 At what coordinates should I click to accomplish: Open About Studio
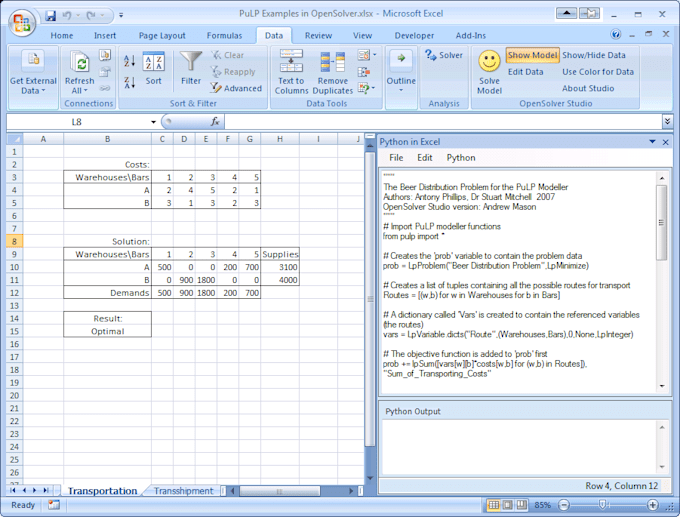coord(588,88)
